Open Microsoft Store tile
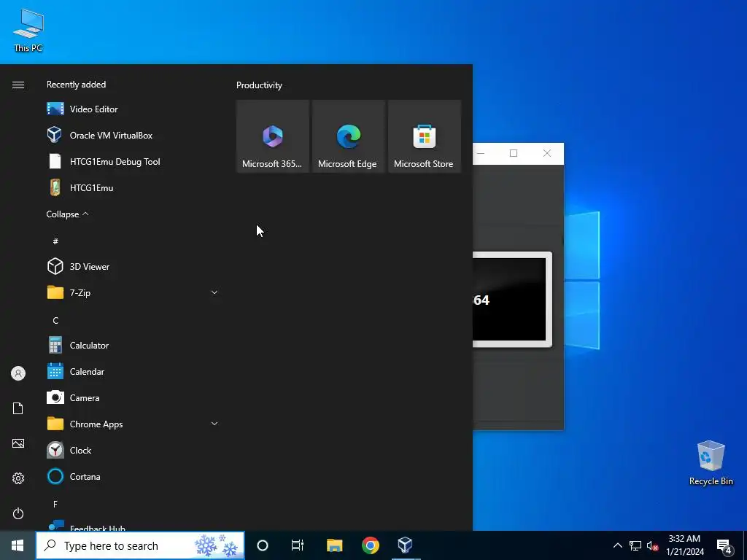Viewport: 747px width, 560px height. (x=425, y=136)
